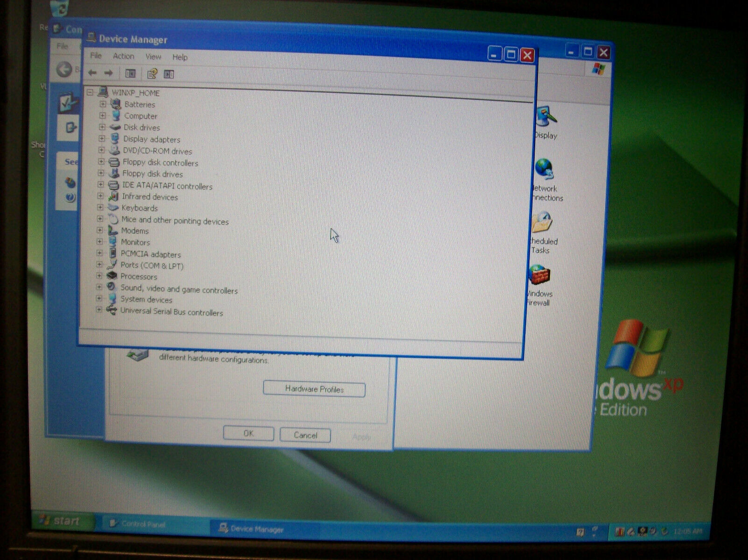Collapse the WINXP_HOME root node
Viewport: 748px width, 560px height.
click(x=90, y=92)
